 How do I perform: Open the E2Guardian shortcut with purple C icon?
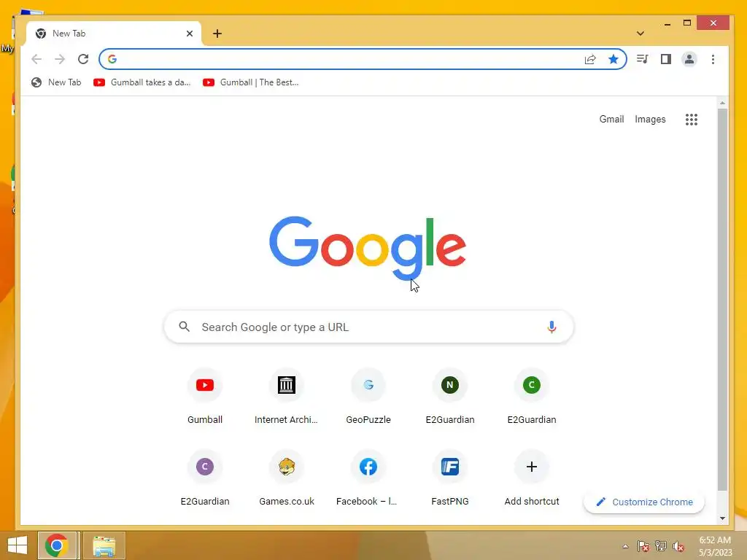(x=205, y=478)
